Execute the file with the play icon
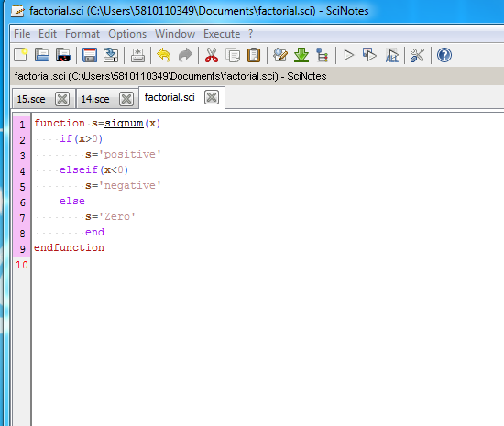This screenshot has height=426, width=504. (x=349, y=55)
